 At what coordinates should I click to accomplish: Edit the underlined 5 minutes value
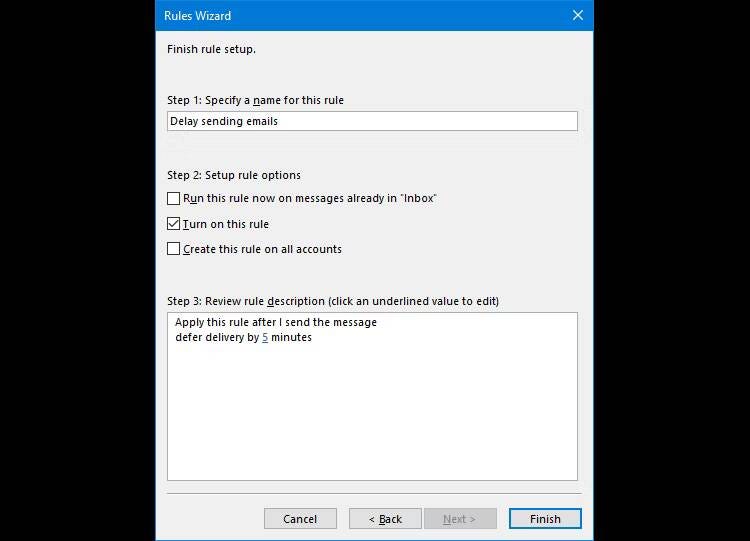click(265, 337)
